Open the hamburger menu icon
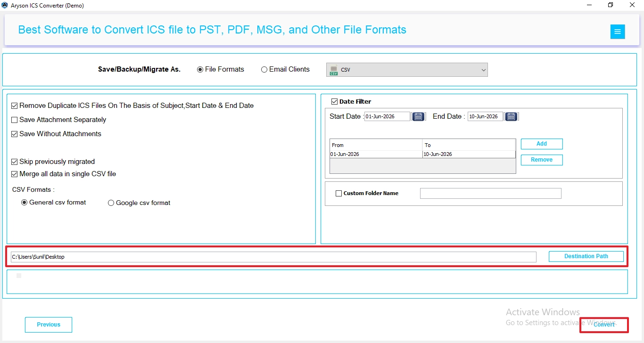Screen dimensions: 644x343 pyautogui.click(x=617, y=32)
